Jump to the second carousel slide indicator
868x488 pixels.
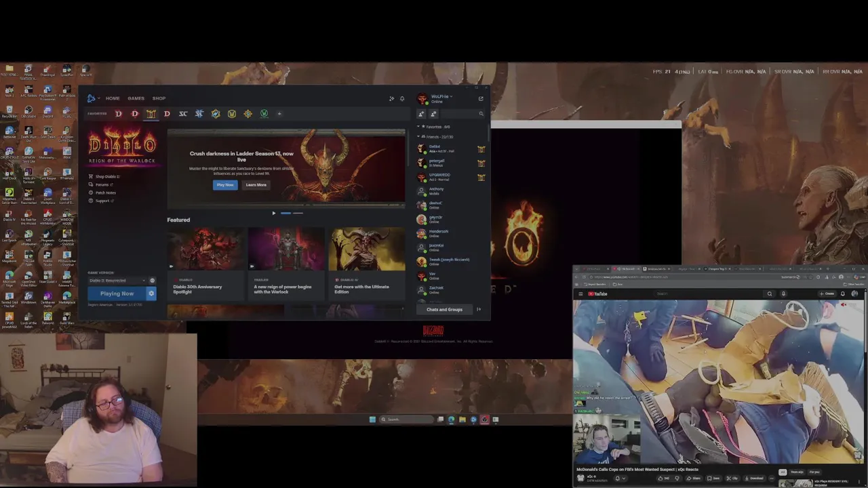click(x=298, y=213)
